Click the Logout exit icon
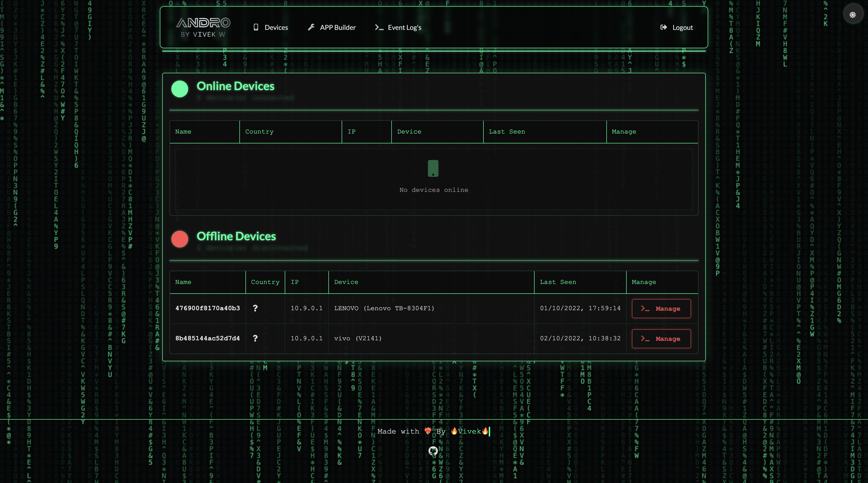 point(664,27)
